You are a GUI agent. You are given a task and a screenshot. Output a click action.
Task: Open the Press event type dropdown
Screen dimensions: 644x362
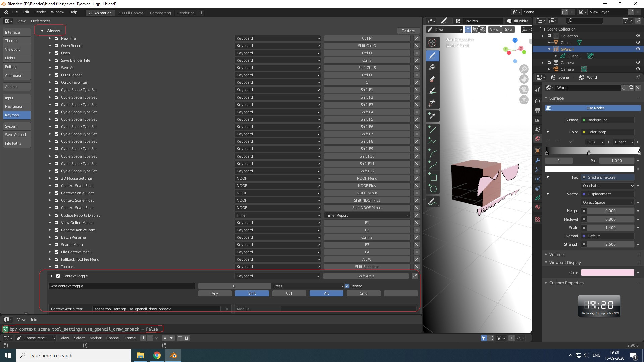coord(308,286)
